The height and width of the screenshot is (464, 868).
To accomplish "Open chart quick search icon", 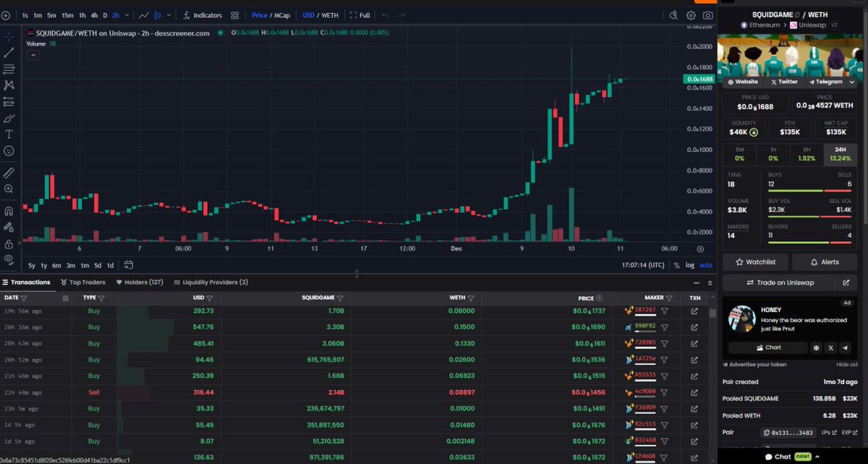I will tap(673, 15).
